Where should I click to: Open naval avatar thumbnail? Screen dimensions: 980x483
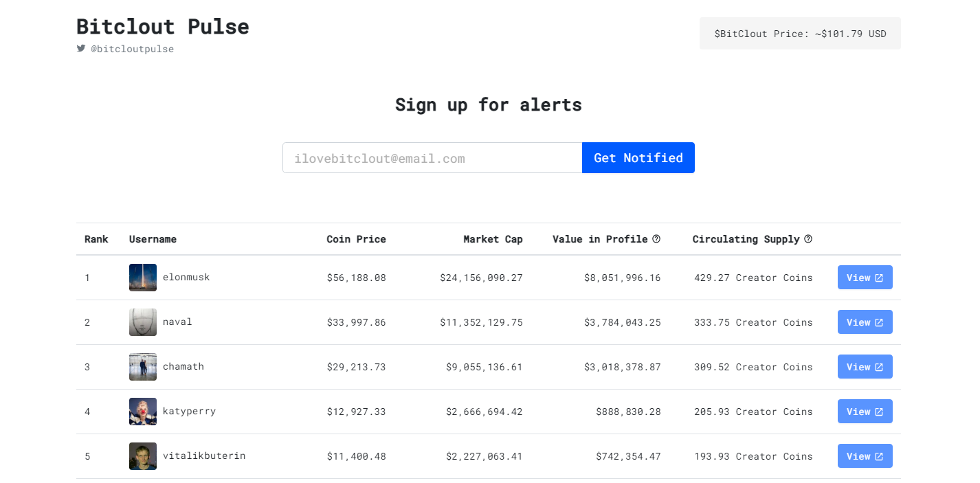point(143,322)
